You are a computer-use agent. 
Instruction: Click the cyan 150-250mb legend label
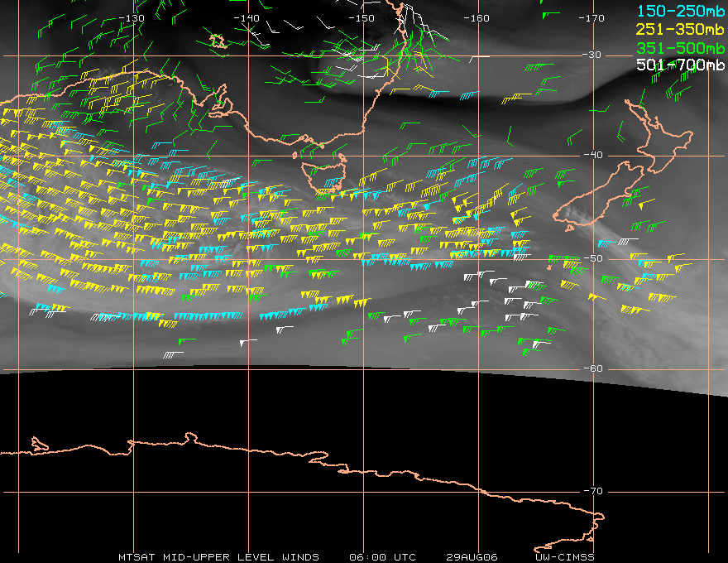[682, 10]
